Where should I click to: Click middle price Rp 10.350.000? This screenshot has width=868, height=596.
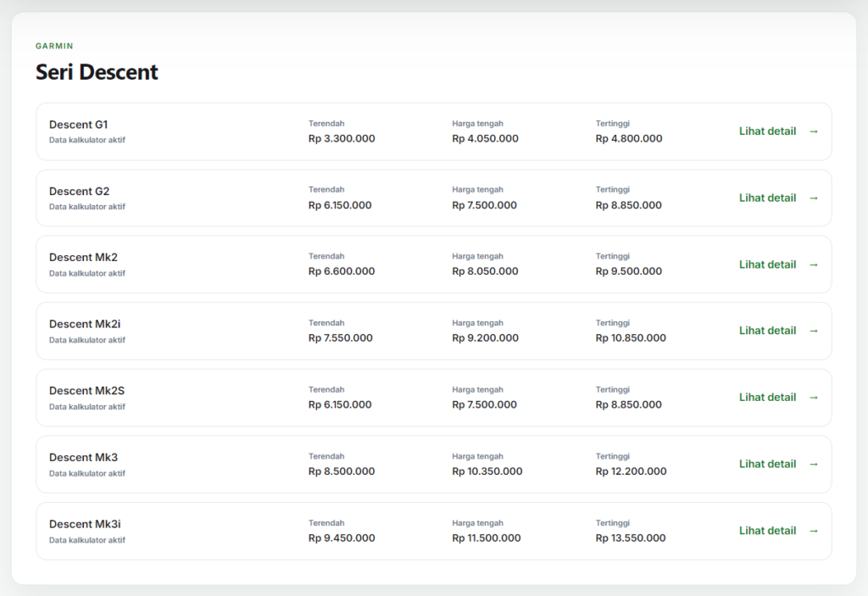coord(487,471)
